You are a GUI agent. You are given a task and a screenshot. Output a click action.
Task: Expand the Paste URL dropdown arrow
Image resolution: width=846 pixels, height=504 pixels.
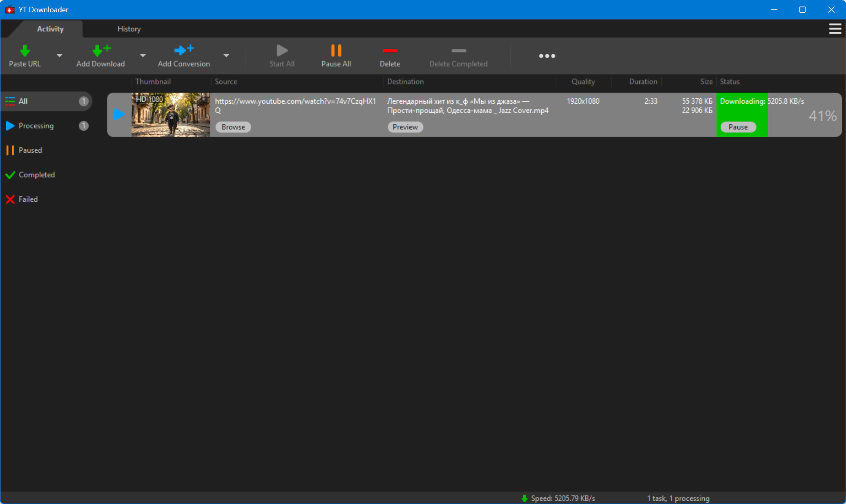coord(60,56)
